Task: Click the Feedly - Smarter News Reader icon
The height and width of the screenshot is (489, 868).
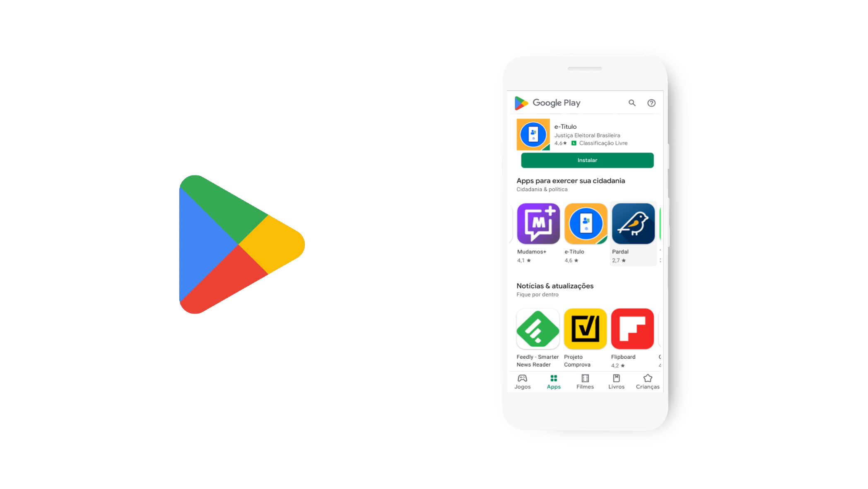Action: pyautogui.click(x=538, y=329)
